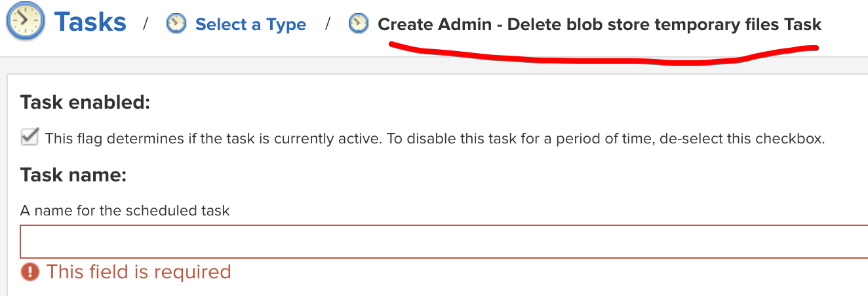868x296 pixels.
Task: Click the word 'Task' ending the breadcrumb title
Action: pyautogui.click(x=802, y=25)
